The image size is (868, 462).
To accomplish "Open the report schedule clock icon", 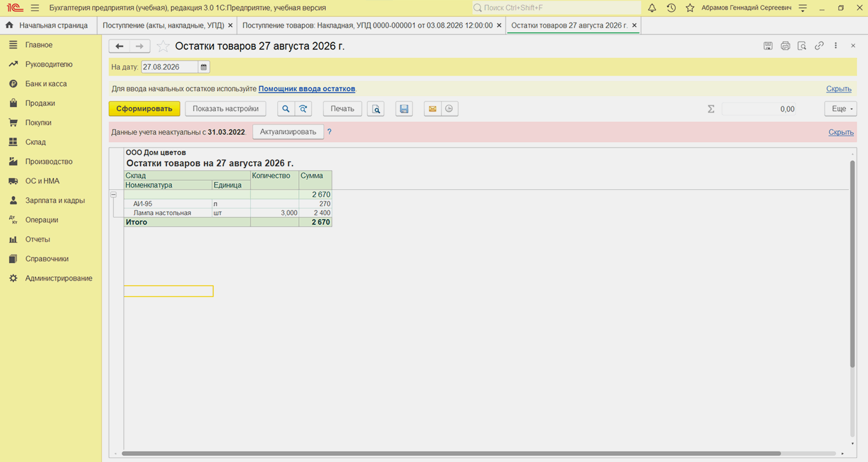I will (x=449, y=109).
